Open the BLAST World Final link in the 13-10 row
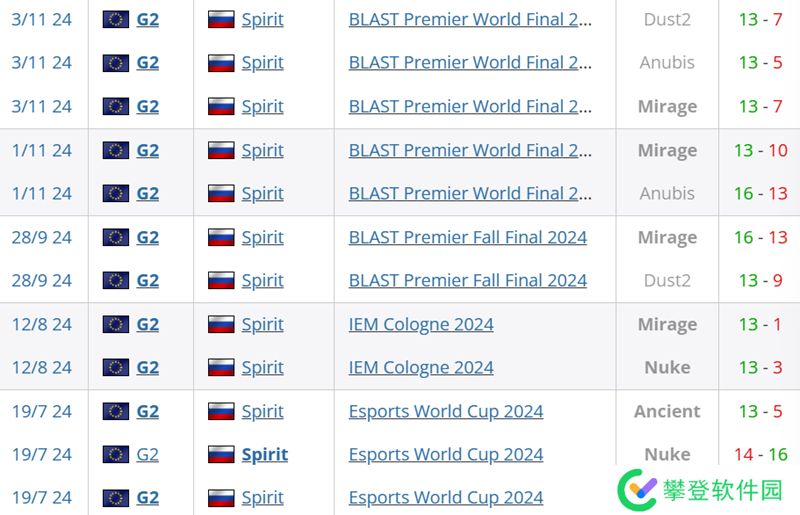Viewport: 800px width, 515px height. tap(470, 151)
